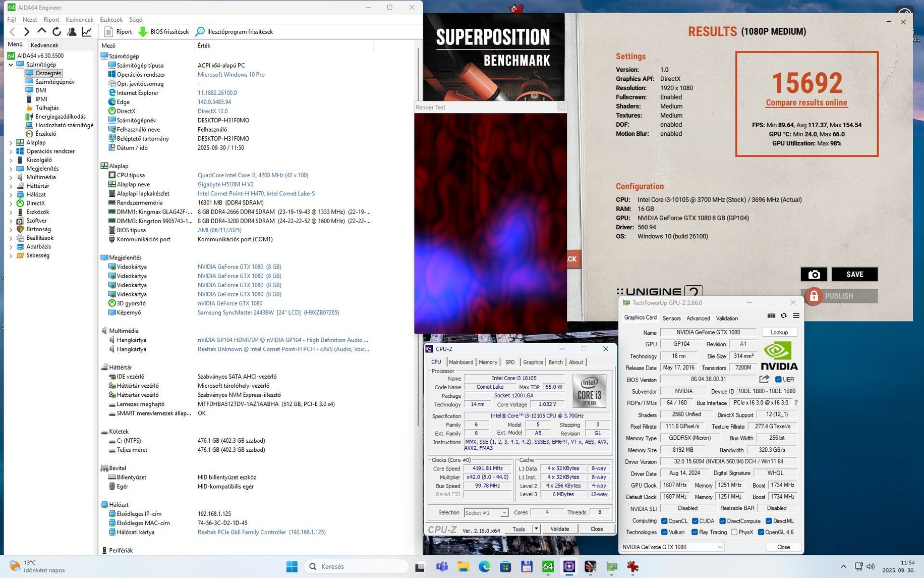Screen dimensions: 924x578
Task: Click the GPU-Z BIOS share icon
Action: click(x=765, y=379)
